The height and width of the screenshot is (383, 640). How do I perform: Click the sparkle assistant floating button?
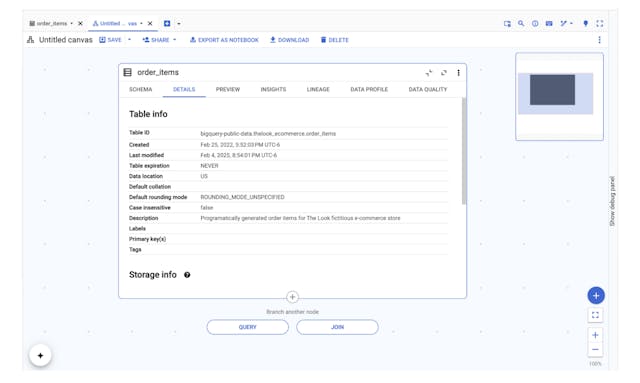point(40,356)
